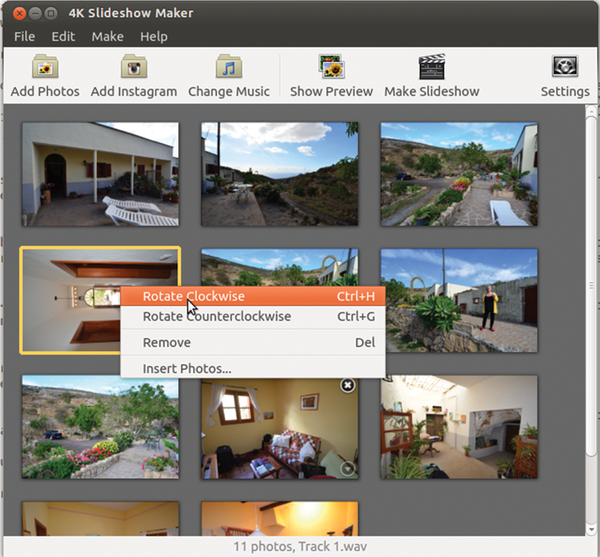Select the photo of woman in yellow jacket

(x=461, y=300)
